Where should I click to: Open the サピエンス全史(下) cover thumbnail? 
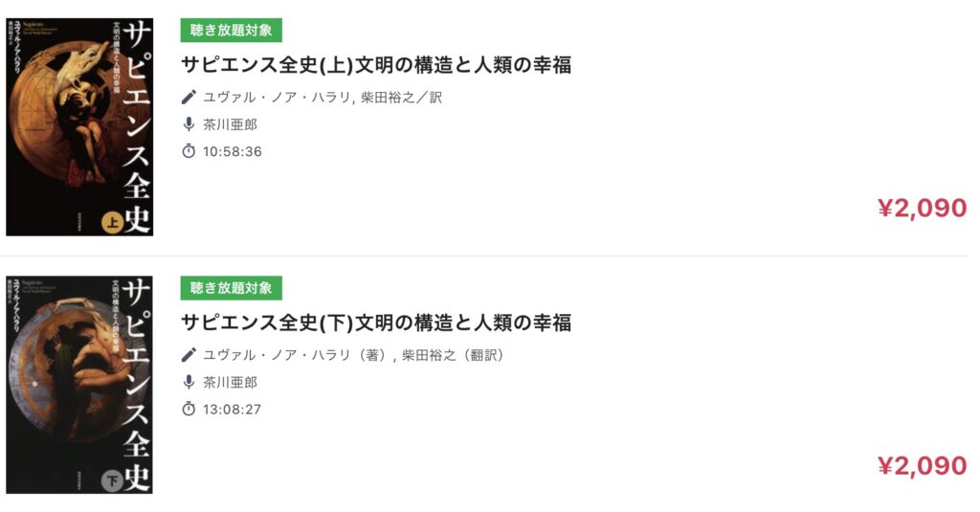(79, 385)
